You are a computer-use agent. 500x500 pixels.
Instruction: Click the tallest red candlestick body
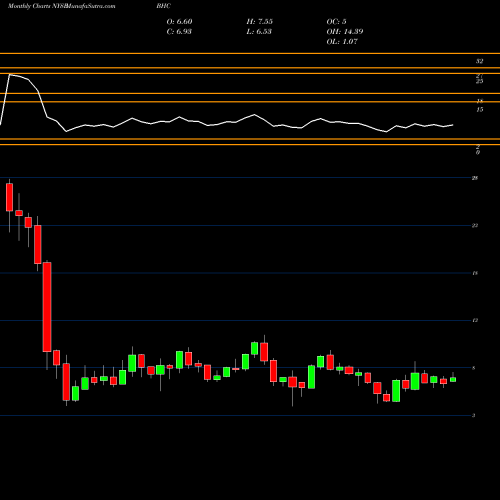tap(47, 307)
